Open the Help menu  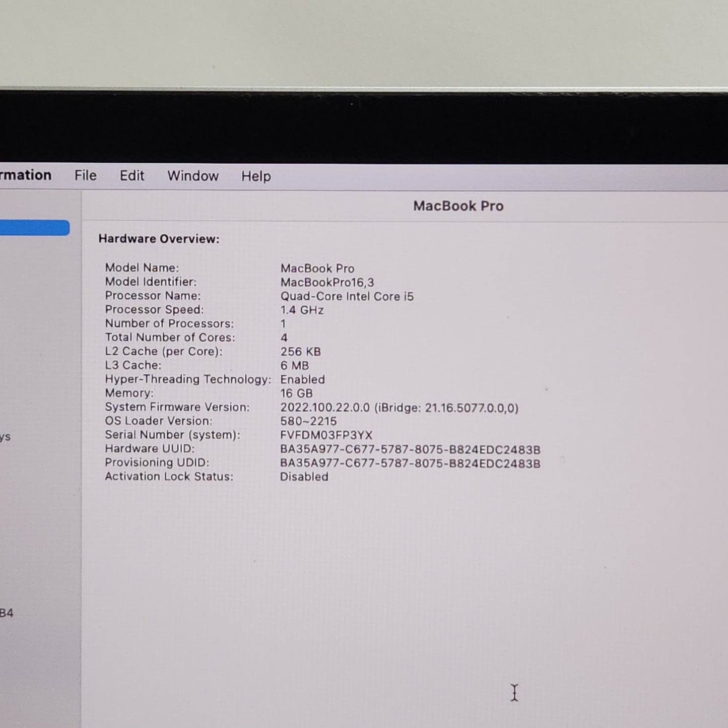click(256, 176)
